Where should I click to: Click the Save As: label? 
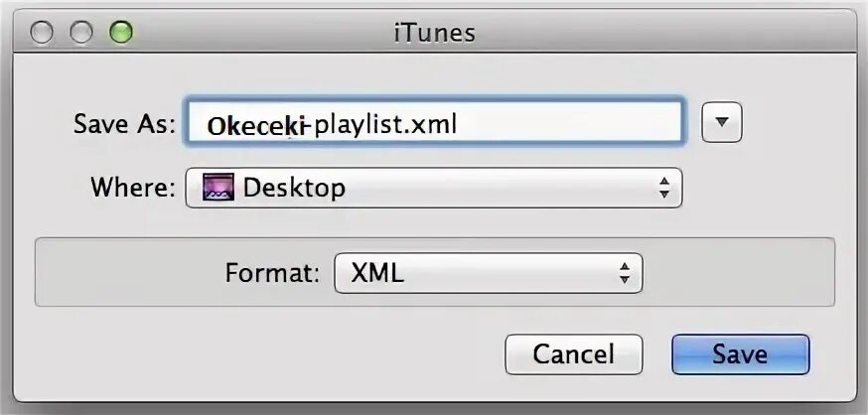pos(124,123)
